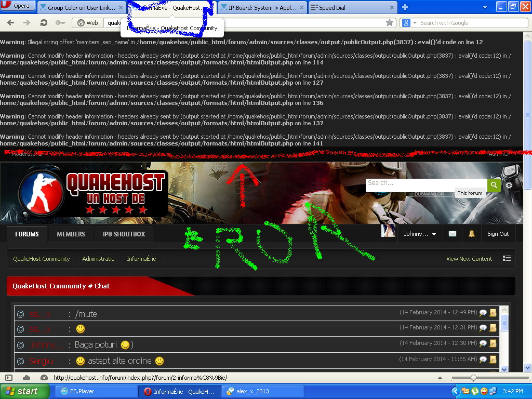Open the QuakeHost Community breadcrumb link
Image resolution: width=532 pixels, height=399 pixels.
tap(42, 259)
